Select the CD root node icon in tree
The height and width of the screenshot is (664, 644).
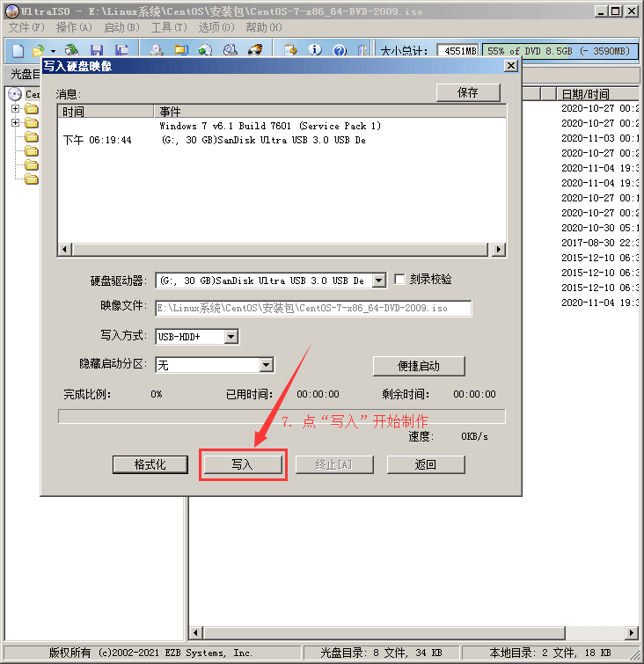point(14,94)
